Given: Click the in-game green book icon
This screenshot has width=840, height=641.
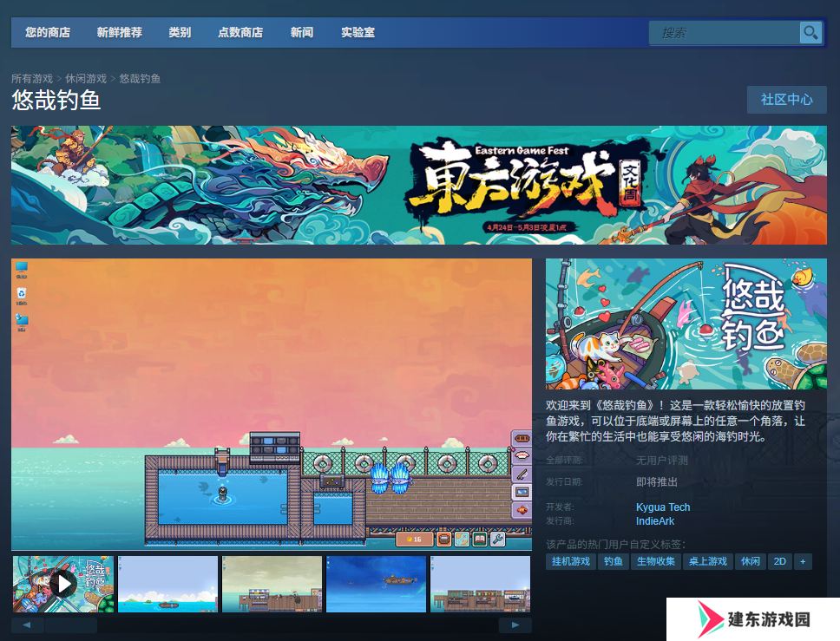Looking at the screenshot, I should click(480, 539).
